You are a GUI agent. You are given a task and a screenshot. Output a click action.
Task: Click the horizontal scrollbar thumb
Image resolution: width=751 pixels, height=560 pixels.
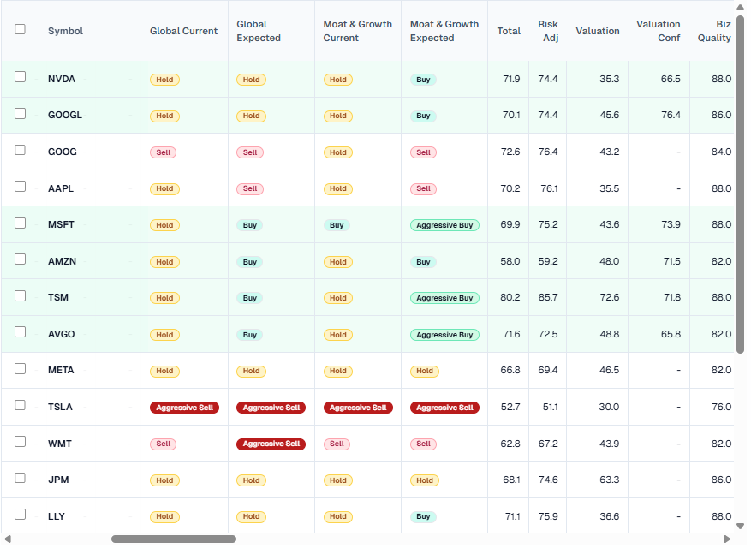pyautogui.click(x=174, y=539)
